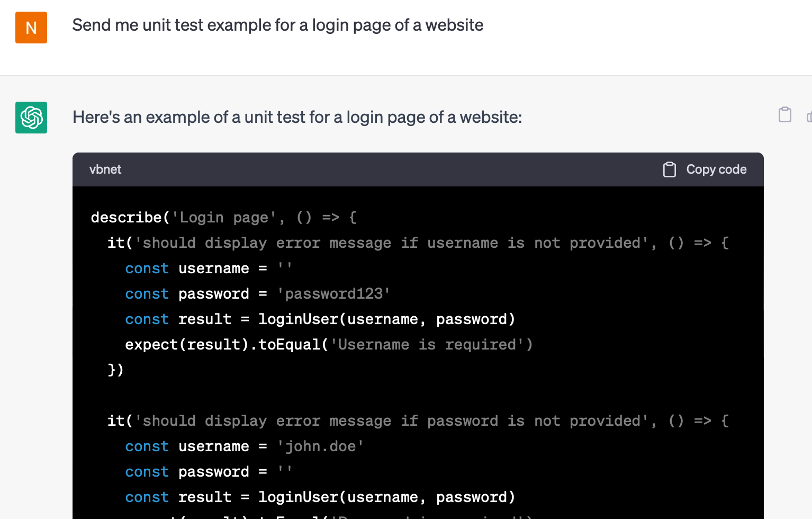This screenshot has width=812, height=519.
Task: Click the first loginUser(username, password) call
Action: click(x=386, y=319)
